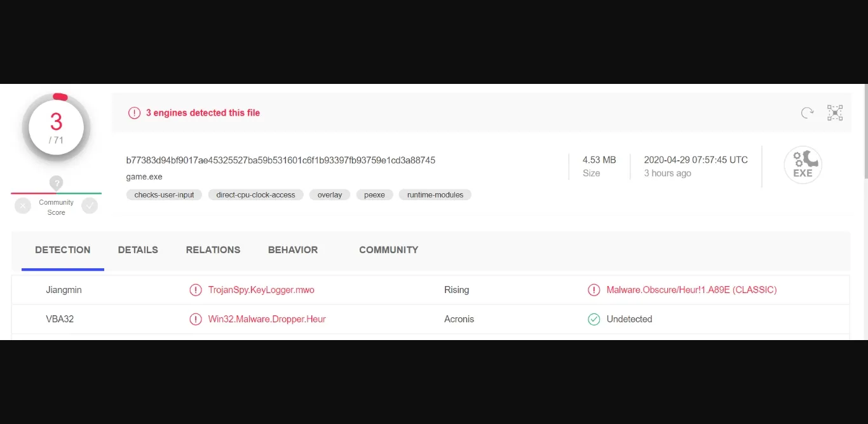The image size is (868, 424).
Task: Go to the COMMUNITY tab
Action: pos(388,250)
